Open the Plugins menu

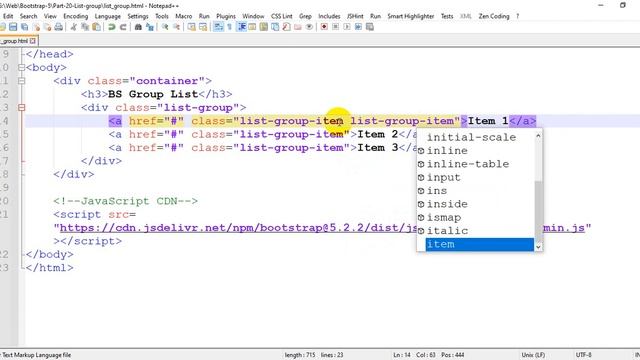point(226,16)
